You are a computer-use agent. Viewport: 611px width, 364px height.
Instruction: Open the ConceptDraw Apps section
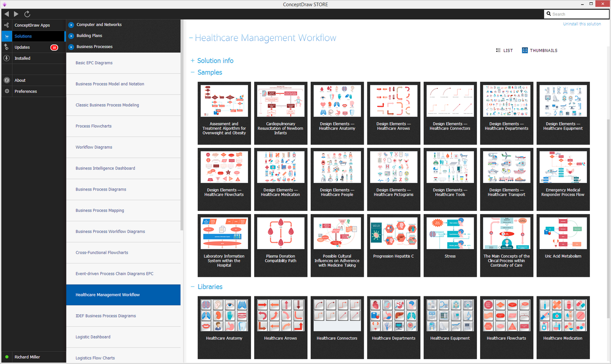32,25
